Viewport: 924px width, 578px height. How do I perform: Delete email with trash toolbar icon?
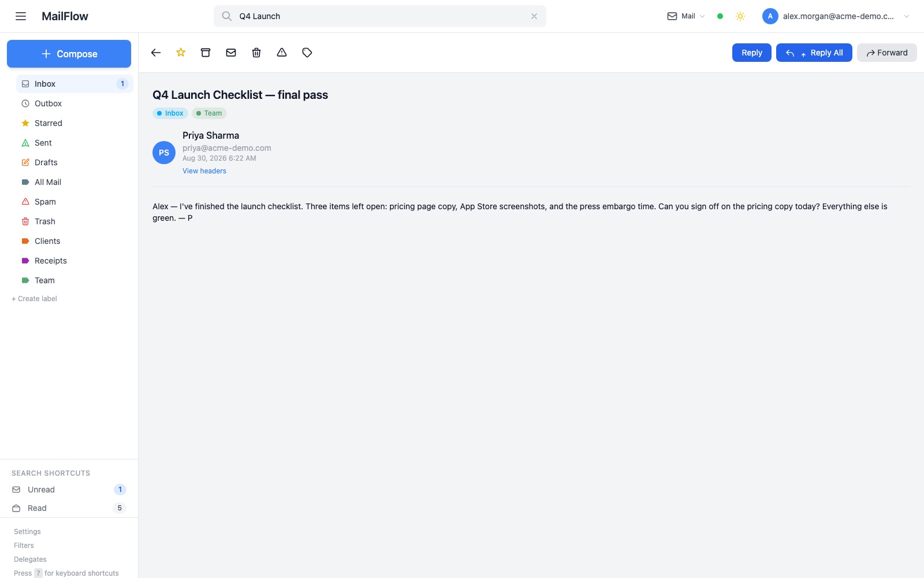(256, 53)
